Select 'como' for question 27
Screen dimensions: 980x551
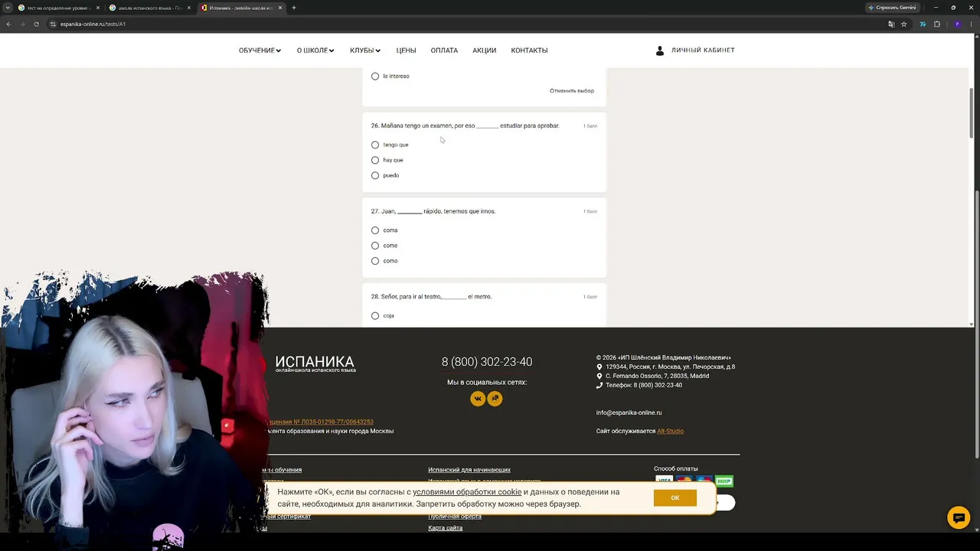[x=375, y=261]
